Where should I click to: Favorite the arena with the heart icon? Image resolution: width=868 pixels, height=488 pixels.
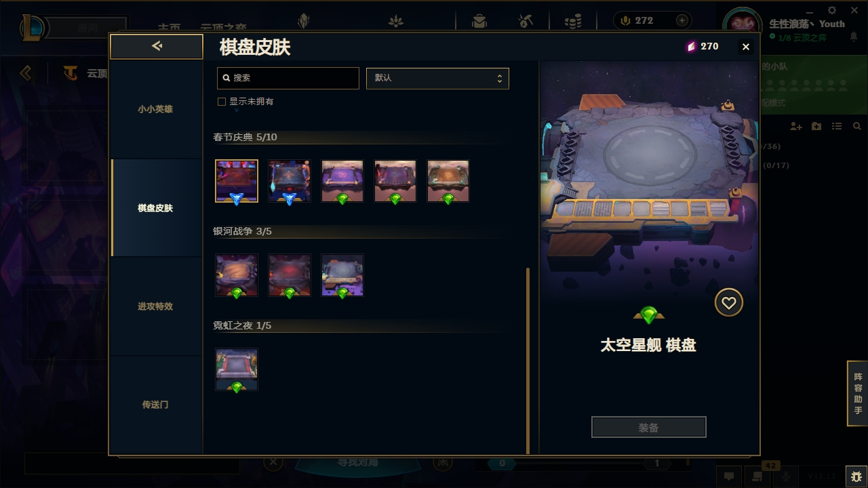tap(729, 303)
